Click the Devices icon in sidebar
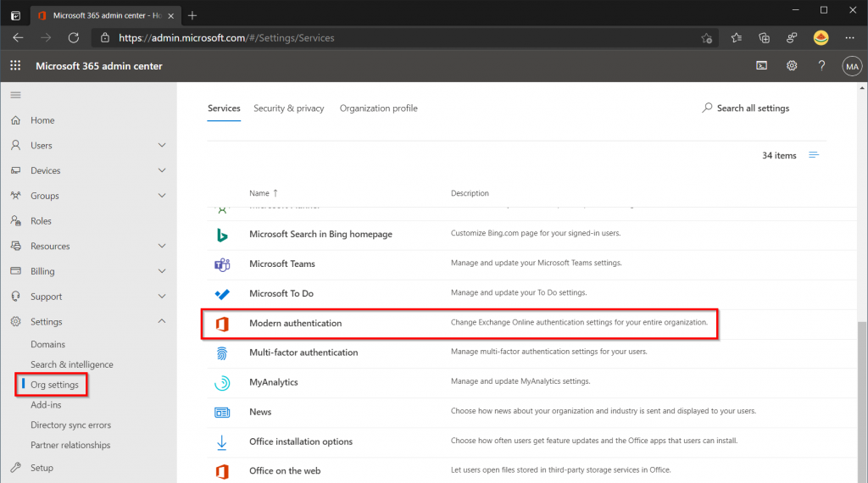Viewport: 868px width, 483px height. pos(15,170)
